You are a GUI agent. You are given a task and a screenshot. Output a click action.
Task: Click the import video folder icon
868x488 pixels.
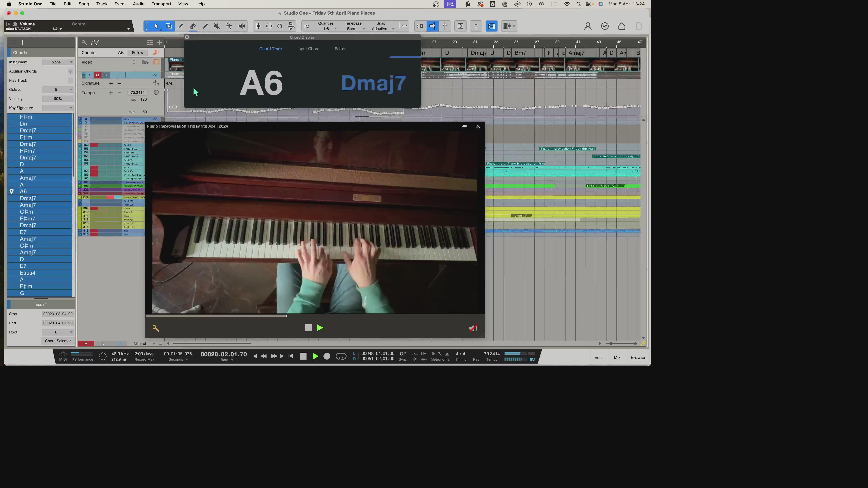(x=145, y=62)
